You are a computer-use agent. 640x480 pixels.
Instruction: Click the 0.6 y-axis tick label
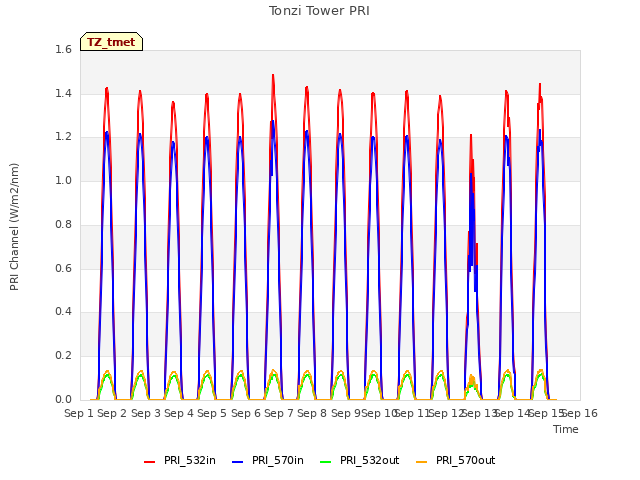click(63, 268)
